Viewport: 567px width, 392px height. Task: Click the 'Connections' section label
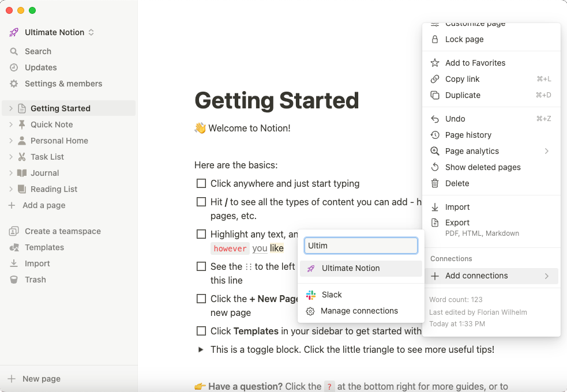451,259
